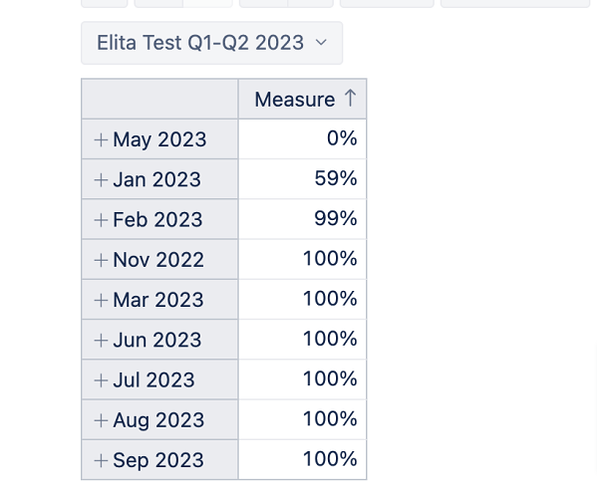
Task: Click the Mar 2023 row label
Action: 158,300
